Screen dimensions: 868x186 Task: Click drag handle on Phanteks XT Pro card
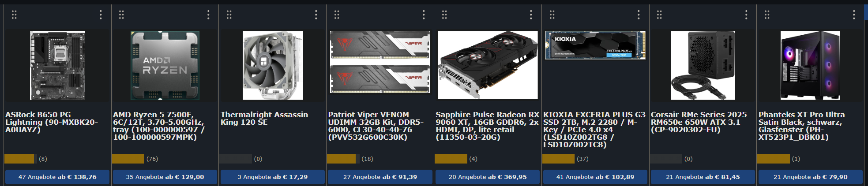click(x=767, y=15)
